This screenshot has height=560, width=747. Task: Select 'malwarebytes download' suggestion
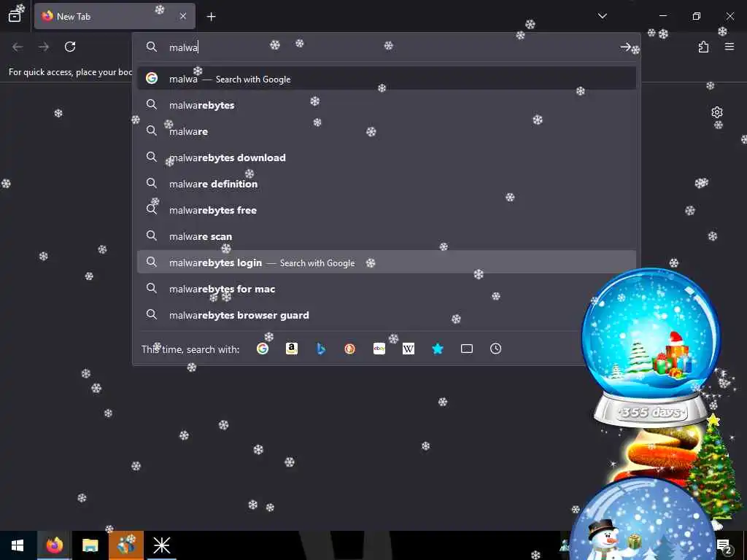387,157
